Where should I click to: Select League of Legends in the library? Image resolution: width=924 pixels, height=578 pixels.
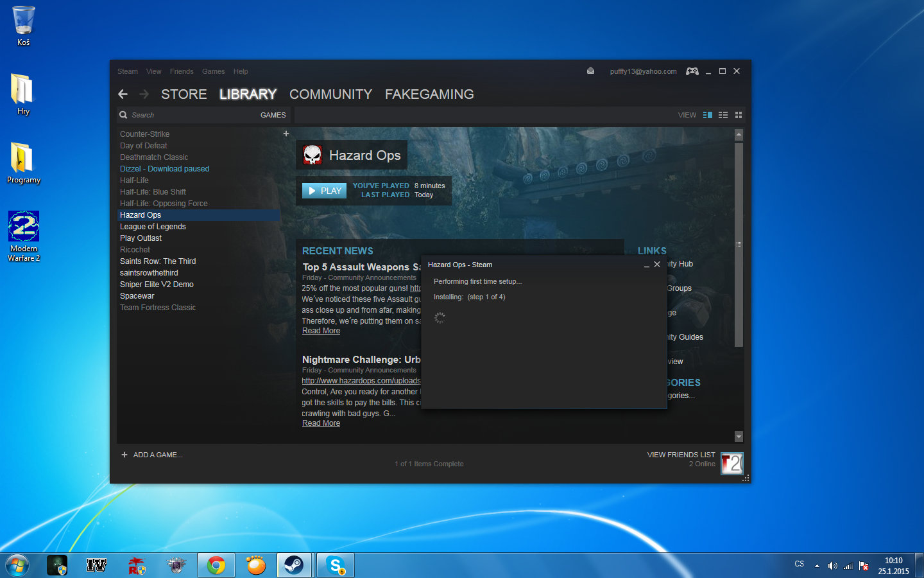point(153,227)
